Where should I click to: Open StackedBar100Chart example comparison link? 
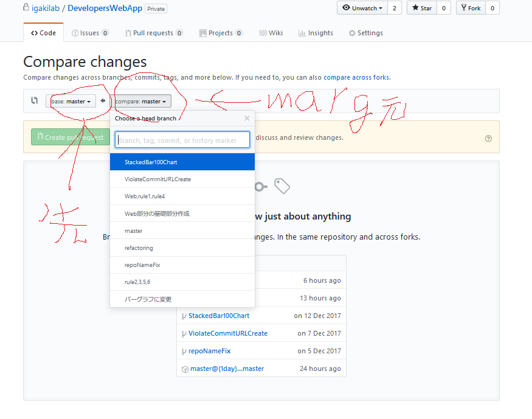[x=219, y=316]
